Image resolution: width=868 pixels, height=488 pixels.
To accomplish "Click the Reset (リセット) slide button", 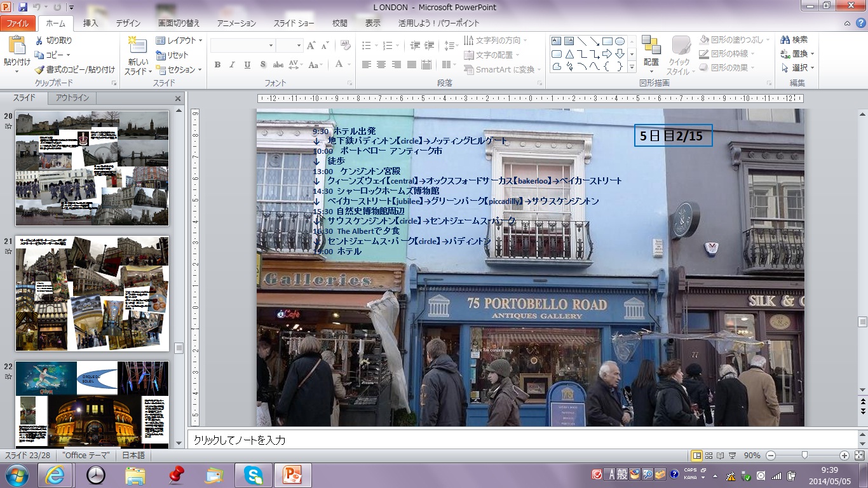I will (172, 55).
